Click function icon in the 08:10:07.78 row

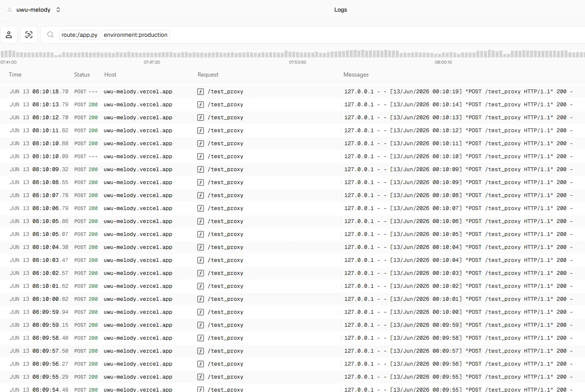(x=201, y=195)
